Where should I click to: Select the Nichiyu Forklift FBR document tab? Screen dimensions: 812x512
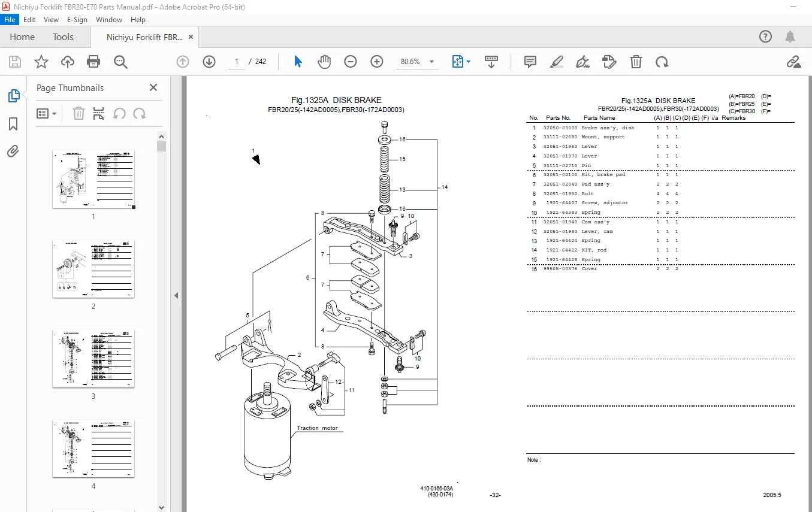click(144, 37)
